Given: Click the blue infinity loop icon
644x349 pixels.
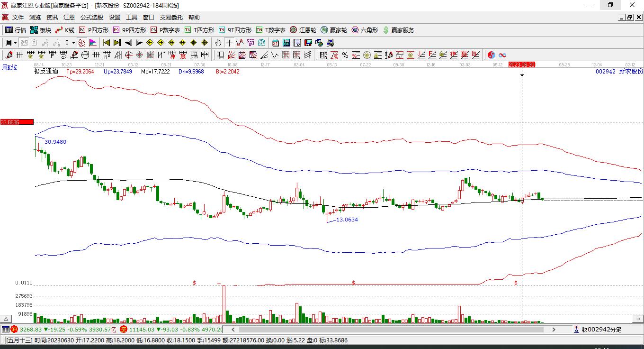Looking at the screenshot, I should click(502, 55).
